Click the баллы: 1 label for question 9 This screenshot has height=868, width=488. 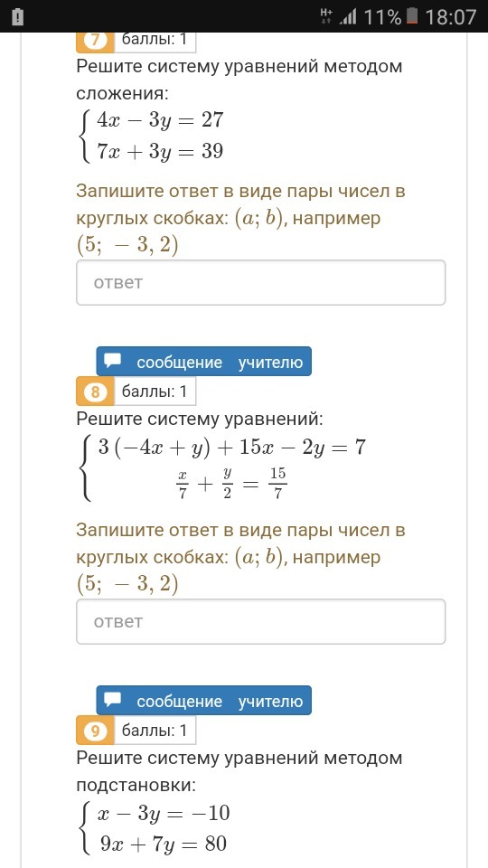(x=155, y=731)
